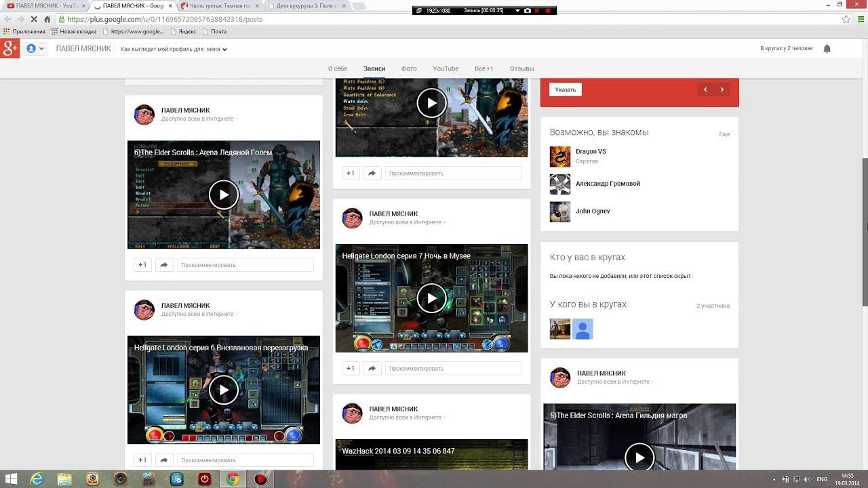Click the 'Указать' button in the red card
This screenshot has height=488, width=868.
pos(566,89)
